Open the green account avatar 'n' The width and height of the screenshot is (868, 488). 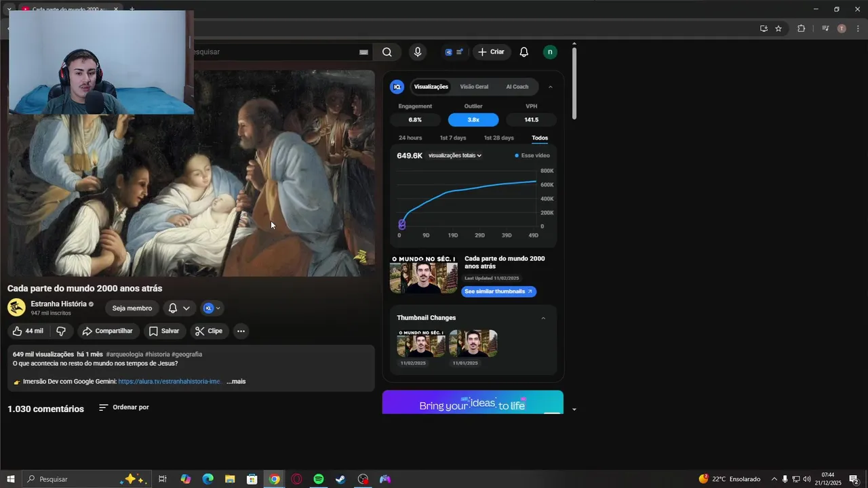click(550, 52)
